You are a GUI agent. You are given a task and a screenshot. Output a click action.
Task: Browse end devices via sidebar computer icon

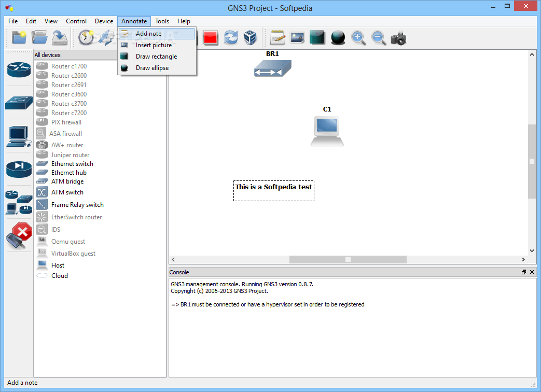(x=19, y=136)
